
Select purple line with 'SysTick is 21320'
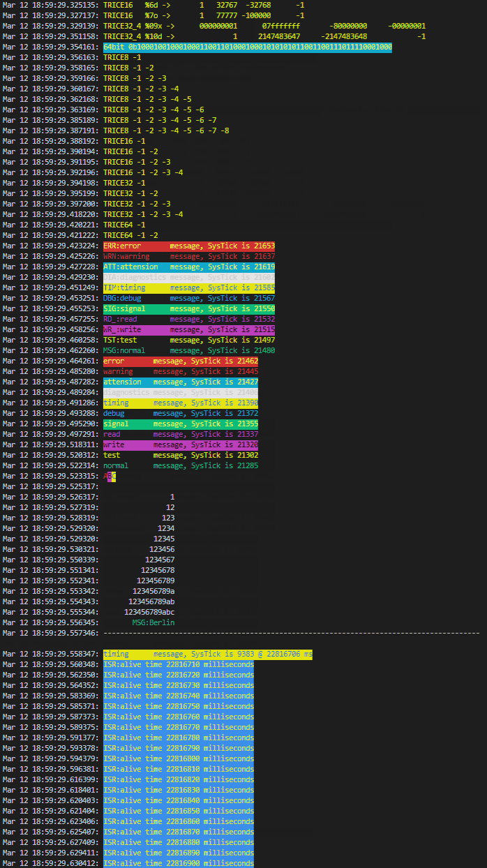(x=181, y=444)
